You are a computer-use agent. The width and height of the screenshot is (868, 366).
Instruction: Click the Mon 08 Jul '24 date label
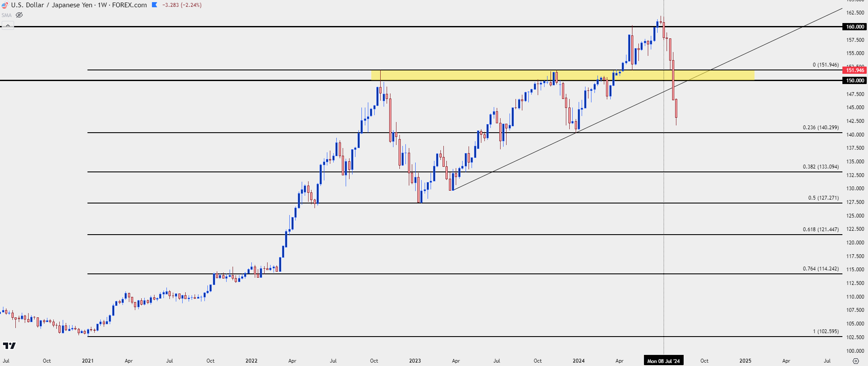(664, 361)
